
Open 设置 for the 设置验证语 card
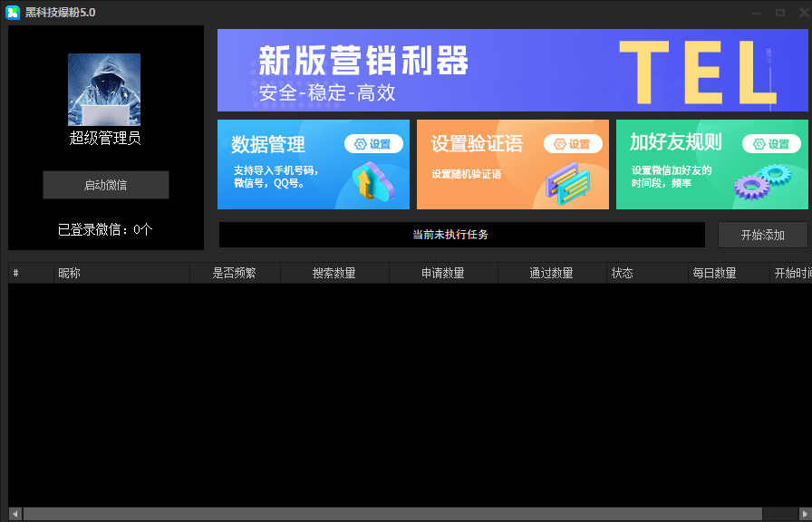pyautogui.click(x=573, y=144)
